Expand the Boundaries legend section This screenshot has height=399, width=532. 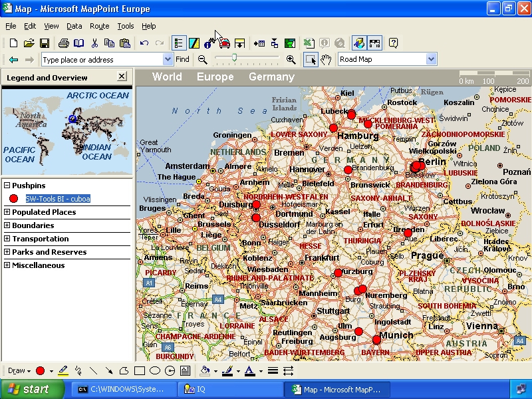7,225
